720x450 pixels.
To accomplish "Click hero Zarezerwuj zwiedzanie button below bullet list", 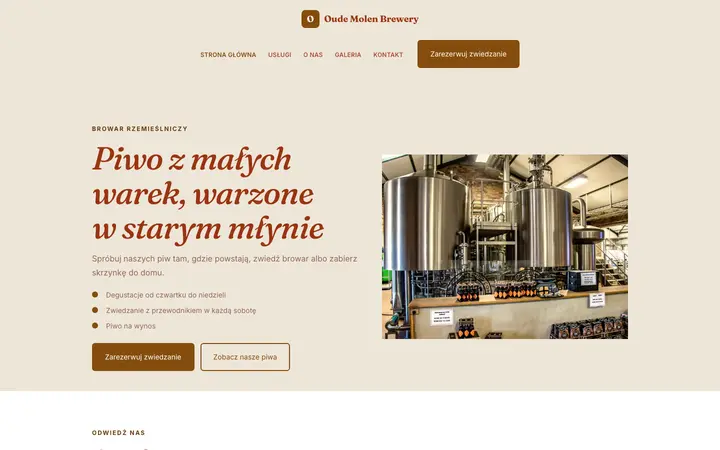I will tap(143, 357).
